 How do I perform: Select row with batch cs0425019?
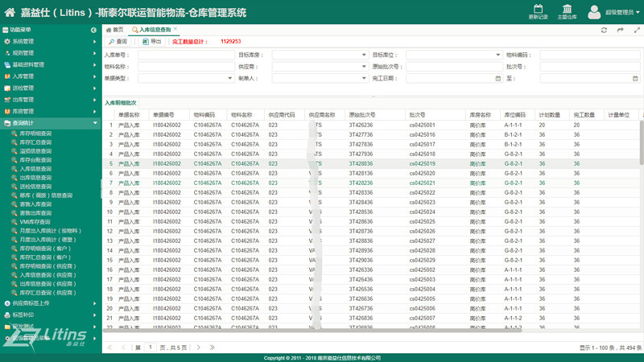tap(371, 164)
